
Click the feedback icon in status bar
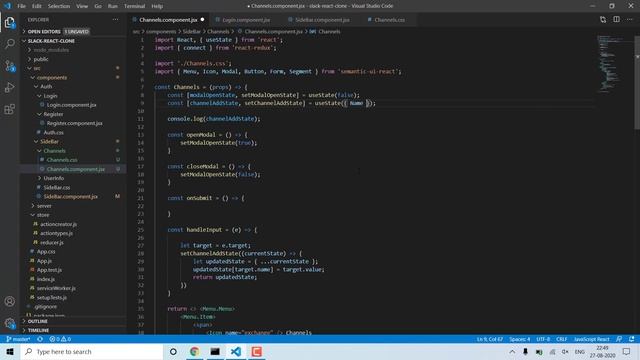619,339
